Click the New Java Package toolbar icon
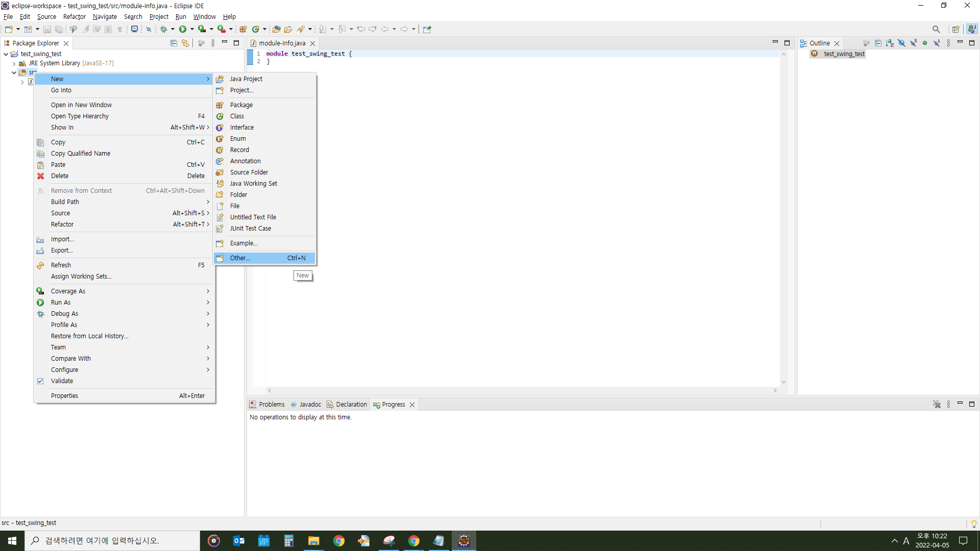Viewport: 980px width, 551px height. (243, 29)
